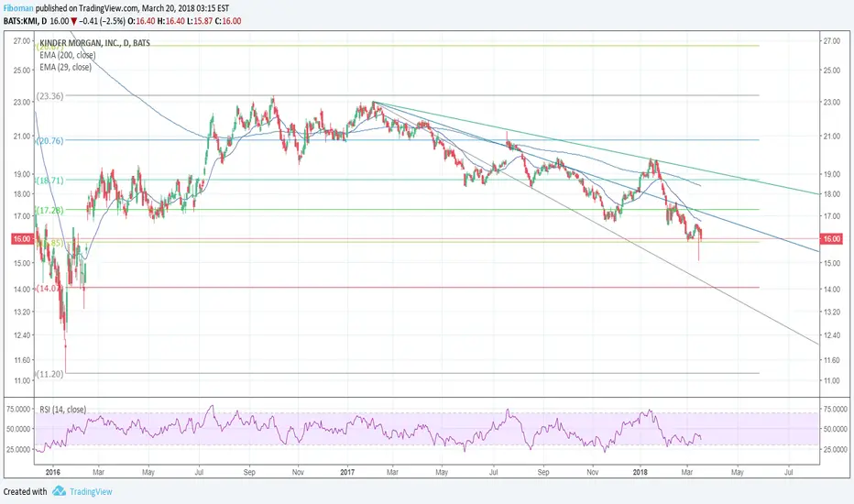Click 75.0000 on the right RSI axis
This screenshot has width=854, height=504.
point(835,409)
